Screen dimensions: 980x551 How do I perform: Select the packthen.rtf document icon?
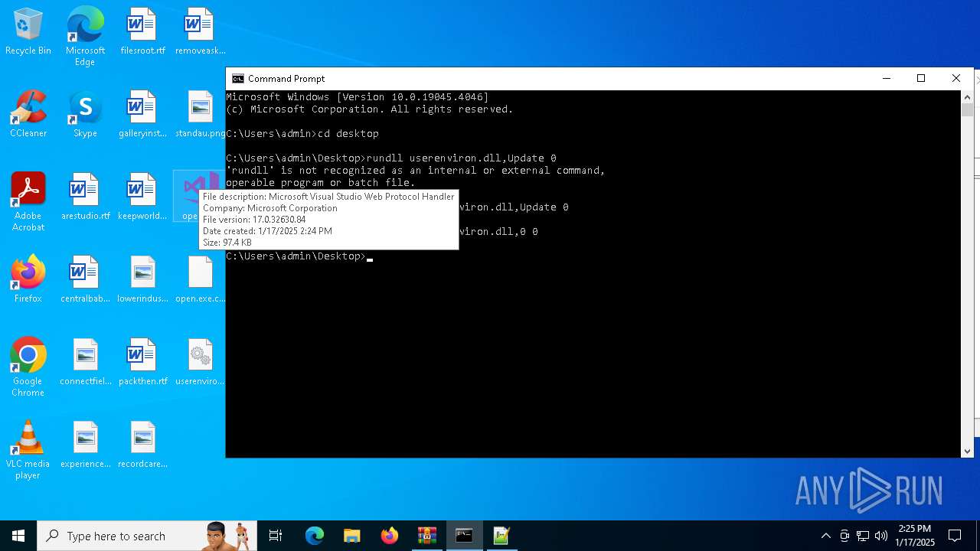tap(142, 363)
